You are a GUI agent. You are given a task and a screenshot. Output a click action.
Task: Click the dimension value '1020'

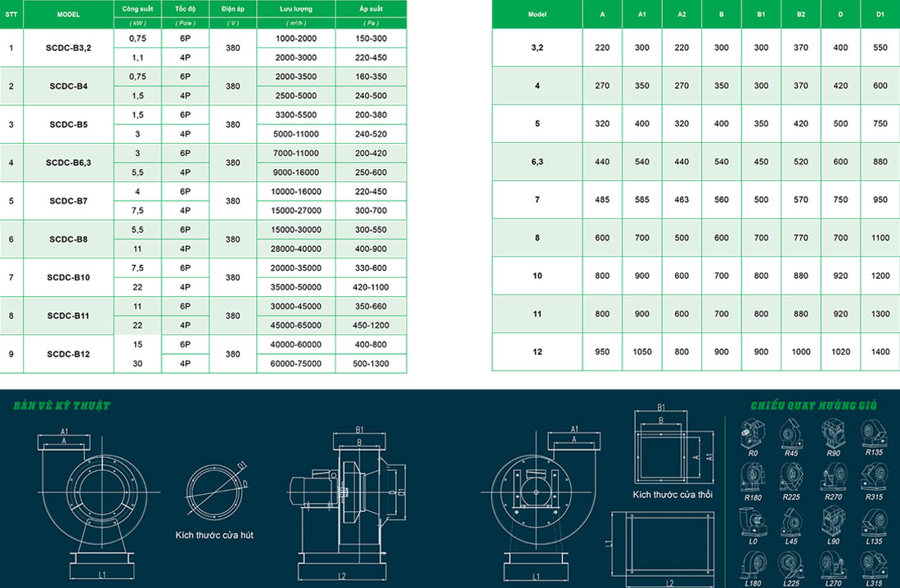(840, 352)
